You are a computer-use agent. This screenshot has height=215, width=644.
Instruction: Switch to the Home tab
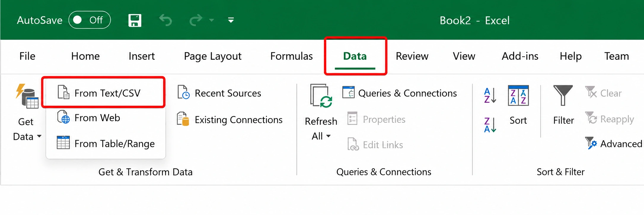click(x=85, y=56)
